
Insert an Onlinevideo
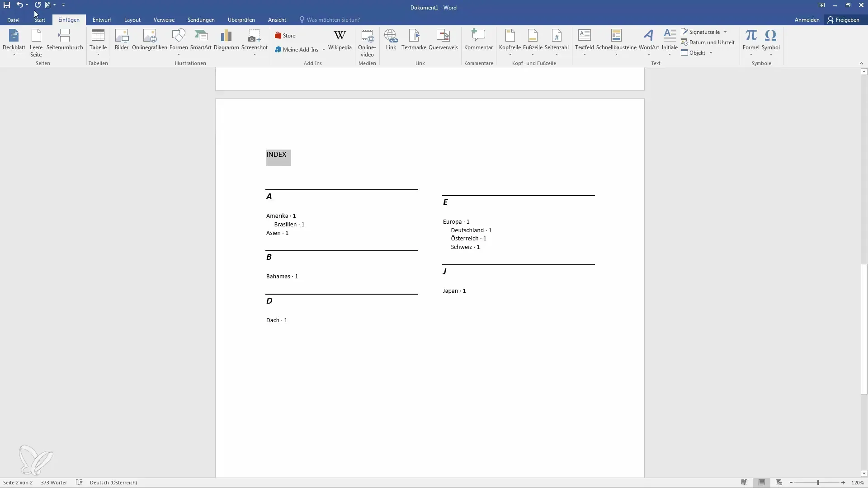point(367,43)
